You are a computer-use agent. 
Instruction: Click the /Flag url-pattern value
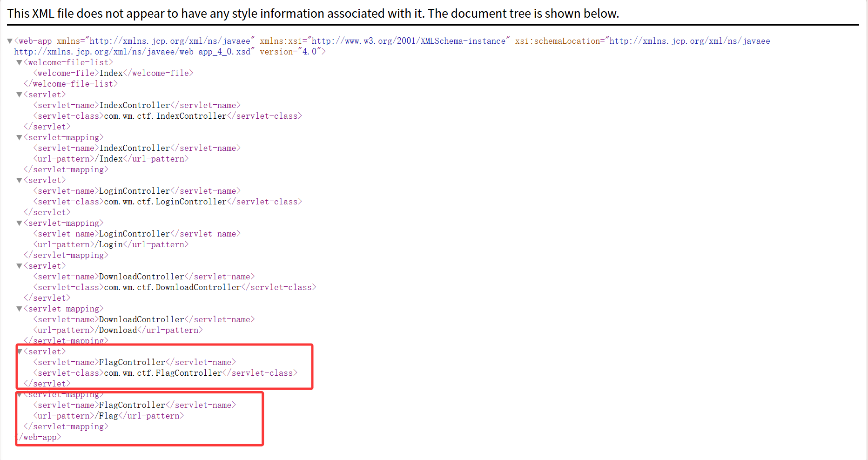(x=108, y=416)
